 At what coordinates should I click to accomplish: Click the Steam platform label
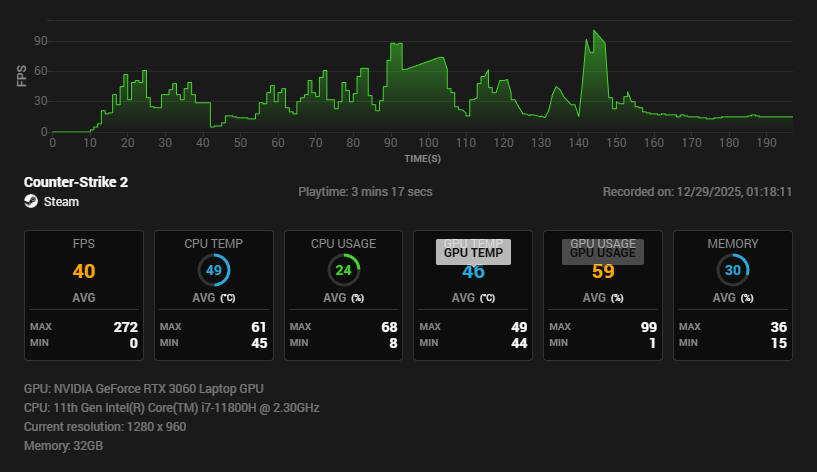pyautogui.click(x=61, y=202)
